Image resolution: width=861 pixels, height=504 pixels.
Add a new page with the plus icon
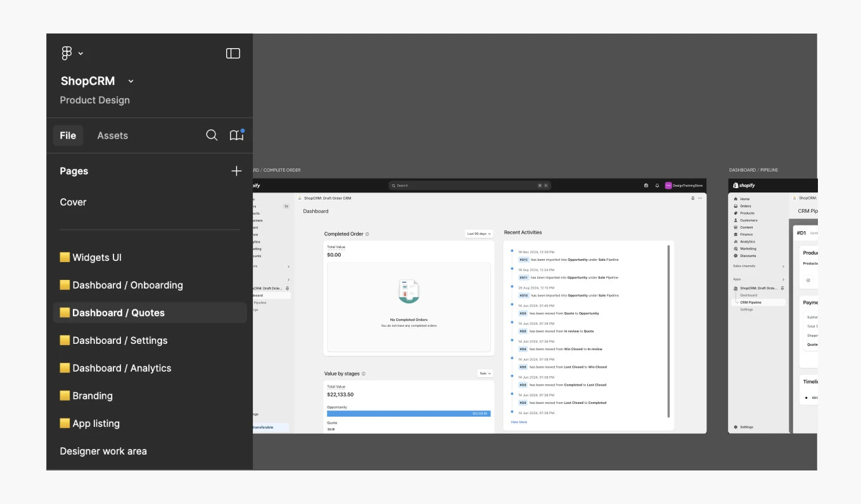click(236, 171)
